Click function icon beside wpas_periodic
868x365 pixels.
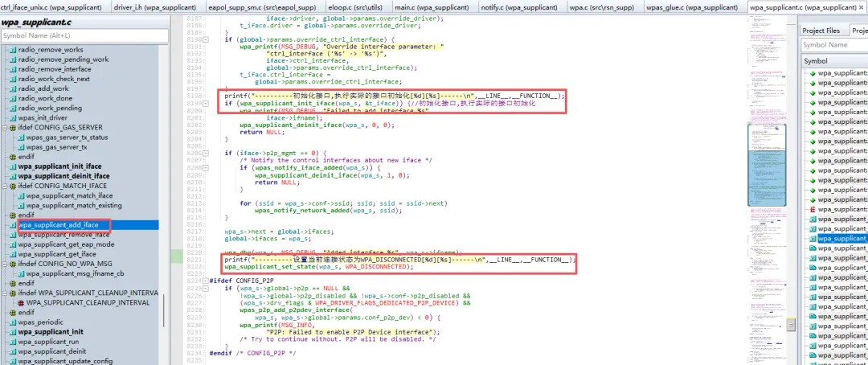point(14,322)
